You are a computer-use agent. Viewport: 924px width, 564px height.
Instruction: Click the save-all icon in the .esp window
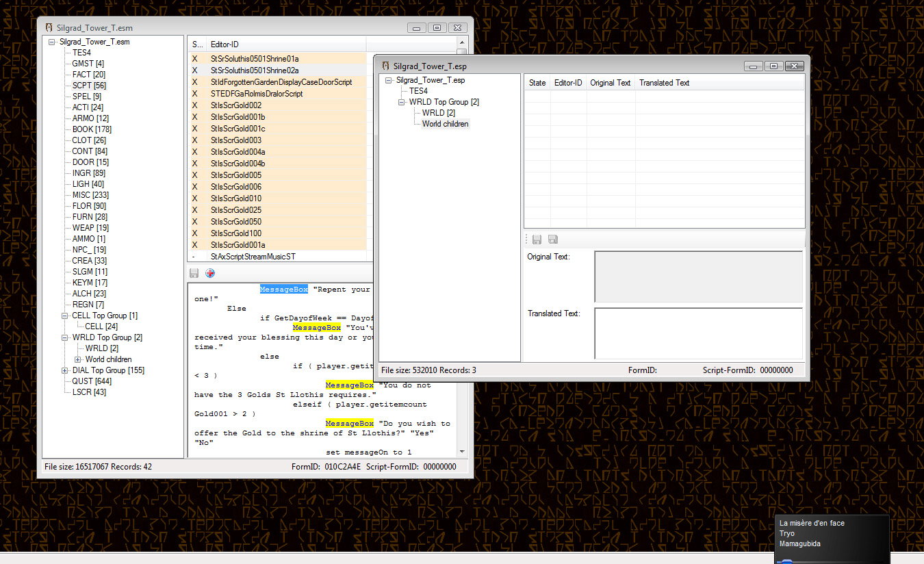[553, 240]
